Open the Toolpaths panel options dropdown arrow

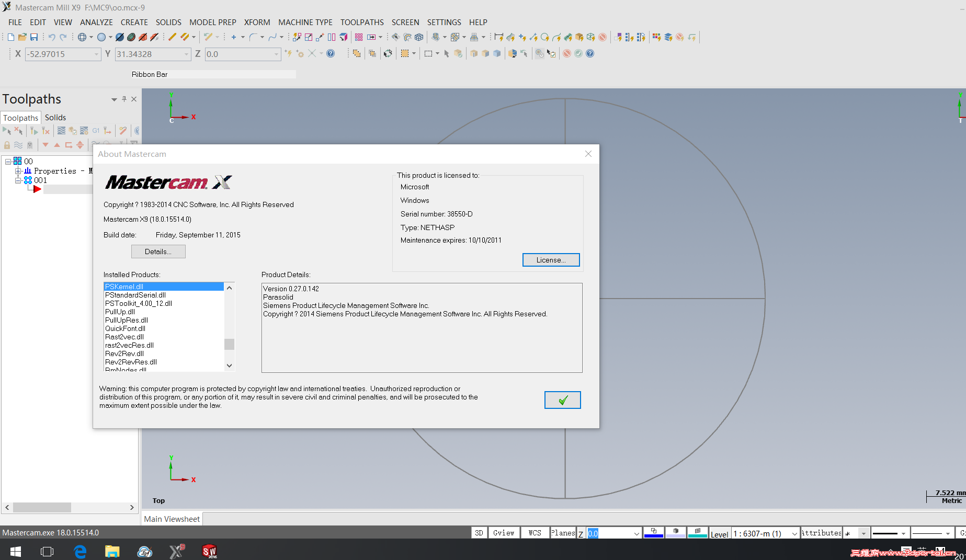tap(114, 99)
